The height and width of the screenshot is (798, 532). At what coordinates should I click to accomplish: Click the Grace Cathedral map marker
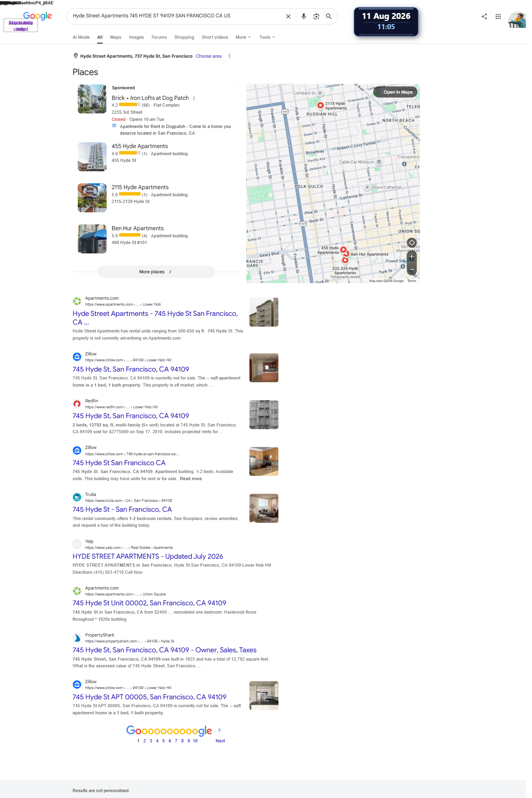pos(367,187)
